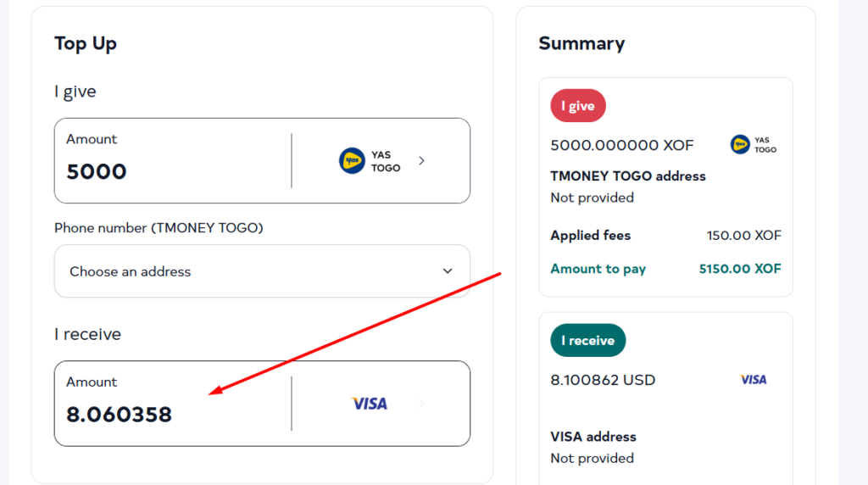Viewport: 868px width, 485px height.
Task: Click the 5000.000000 XOF amount in Summary
Action: coord(622,145)
